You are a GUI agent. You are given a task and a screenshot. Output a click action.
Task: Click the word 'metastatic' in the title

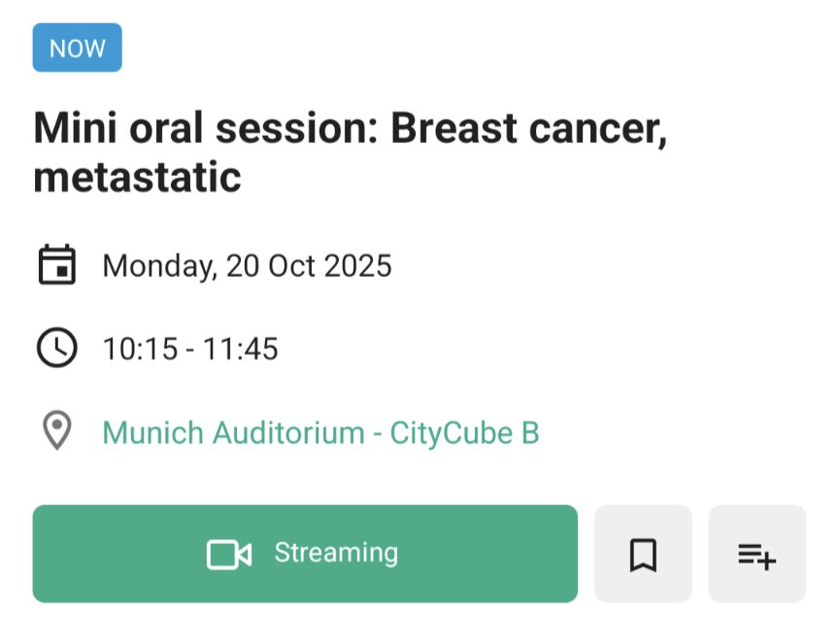coord(137,178)
